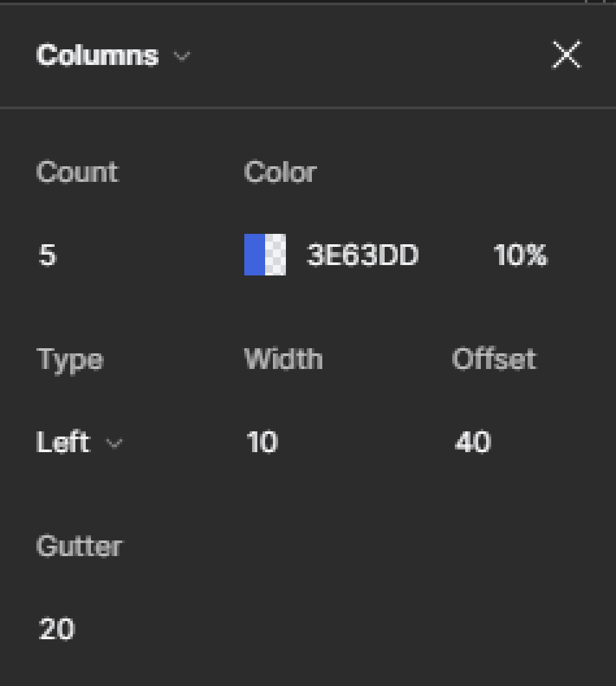Click the Type label

click(x=70, y=361)
